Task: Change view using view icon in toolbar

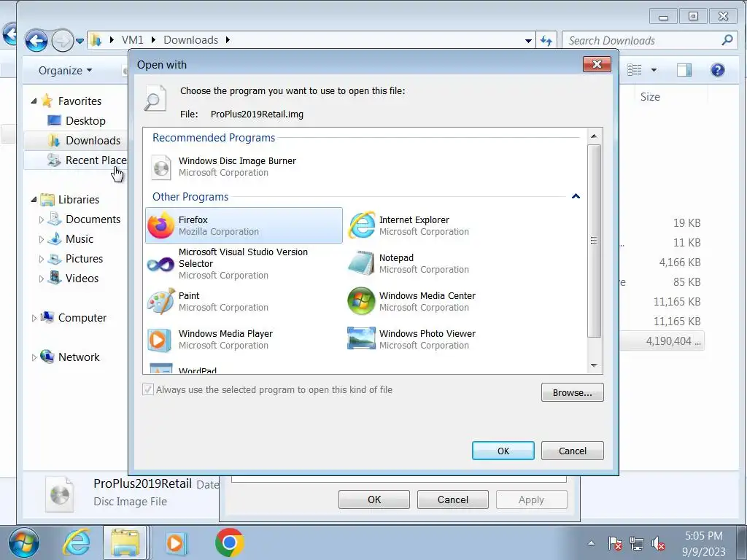Action: click(634, 70)
